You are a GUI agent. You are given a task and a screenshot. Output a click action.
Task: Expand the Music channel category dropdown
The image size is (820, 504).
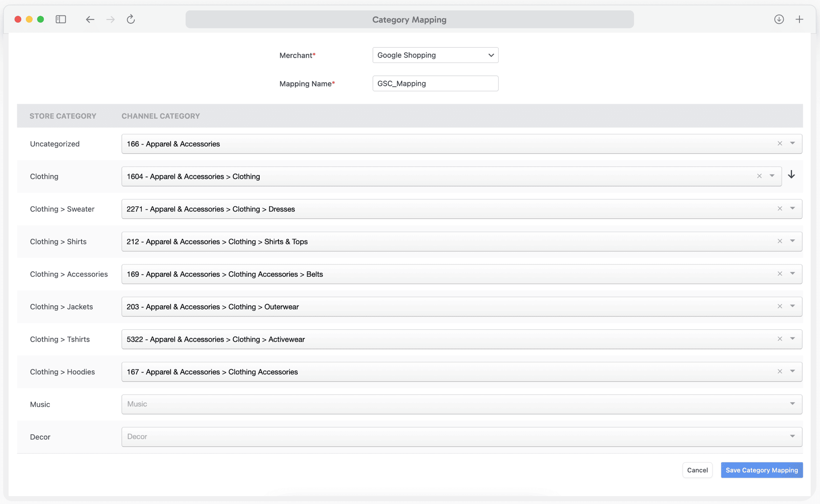click(792, 404)
